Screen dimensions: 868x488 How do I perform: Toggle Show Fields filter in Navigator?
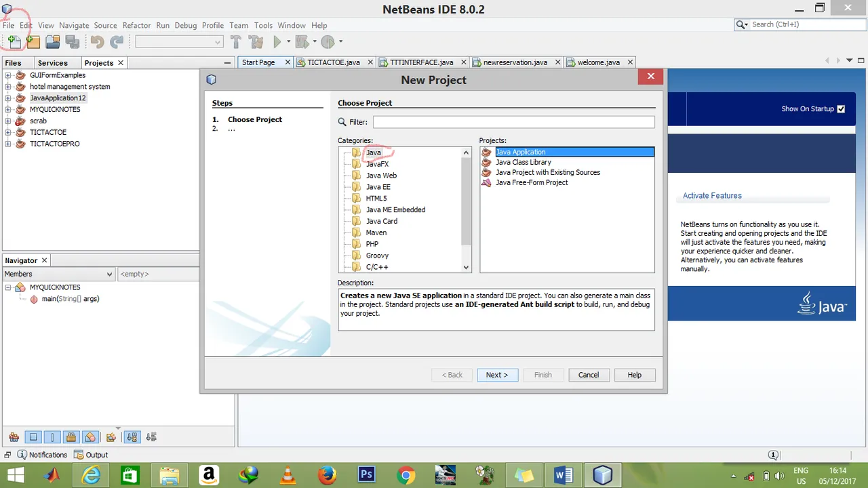33,437
